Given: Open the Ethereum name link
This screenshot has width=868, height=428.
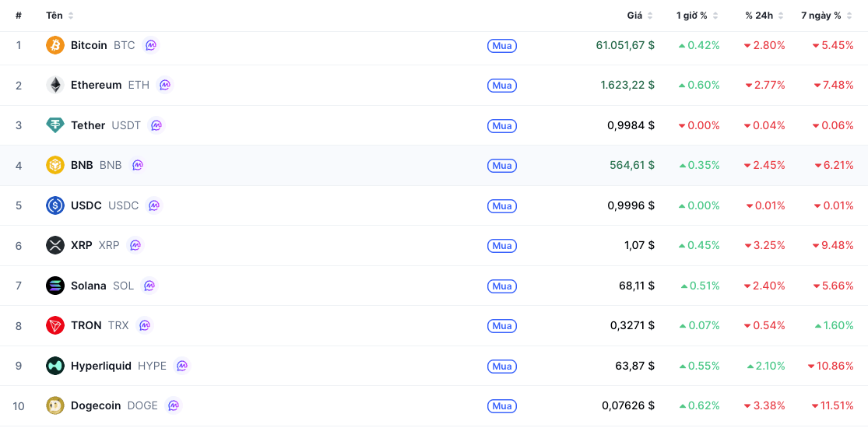Looking at the screenshot, I should pyautogui.click(x=97, y=86).
